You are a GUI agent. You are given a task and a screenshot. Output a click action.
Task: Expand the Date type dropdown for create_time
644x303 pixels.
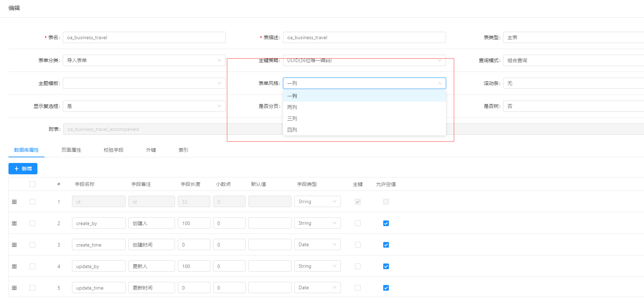(318, 244)
